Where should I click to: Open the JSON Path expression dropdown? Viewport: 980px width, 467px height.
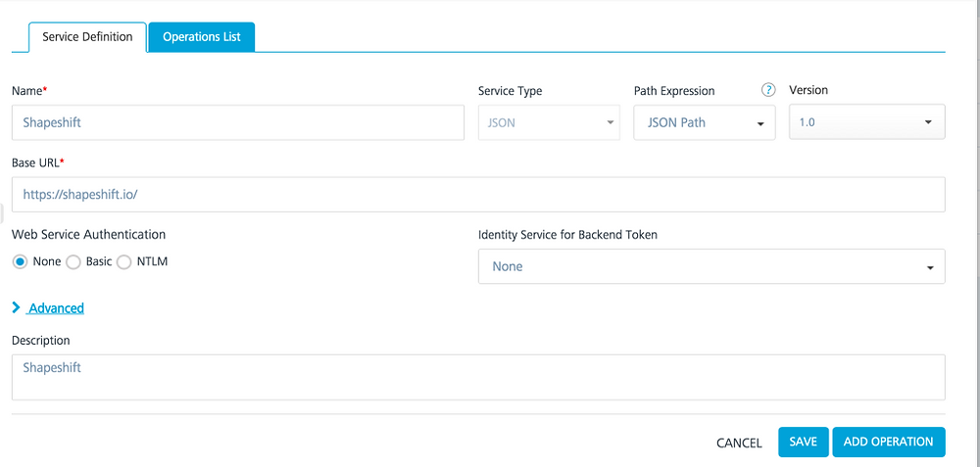(x=705, y=122)
